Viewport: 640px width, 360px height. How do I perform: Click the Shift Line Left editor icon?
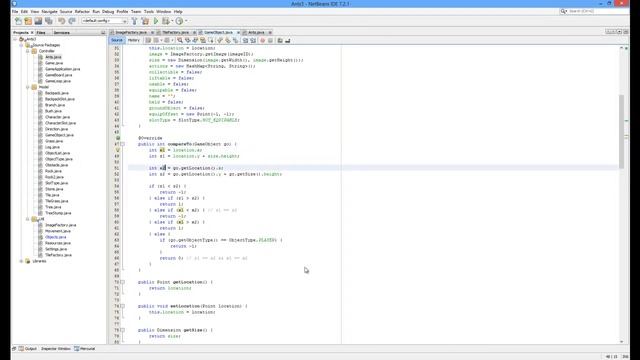(245, 40)
